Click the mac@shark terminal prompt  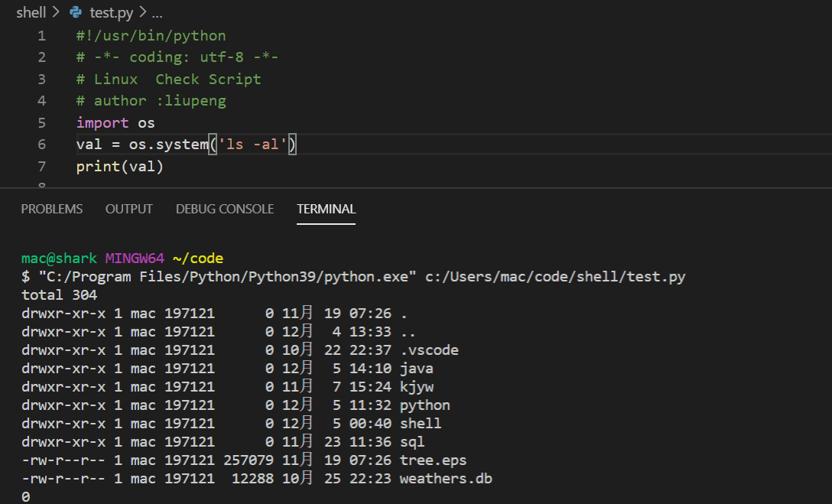click(59, 258)
